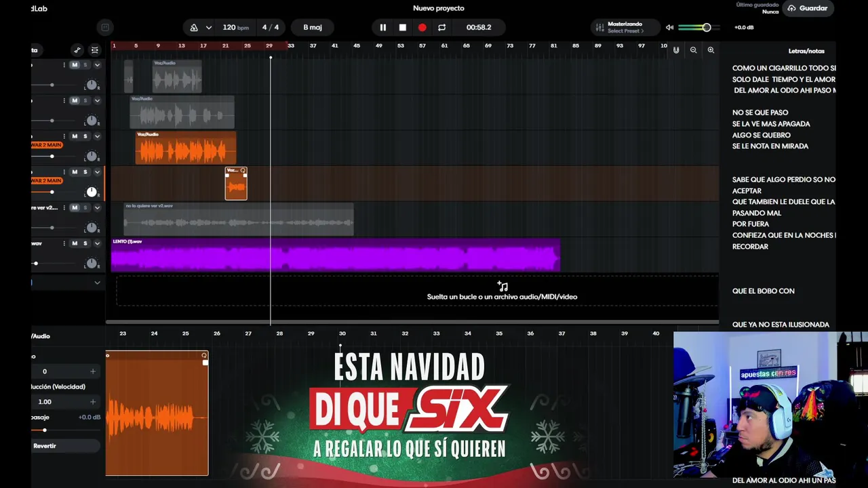
Task: Solo the LENTO wav track
Action: pos(85,243)
